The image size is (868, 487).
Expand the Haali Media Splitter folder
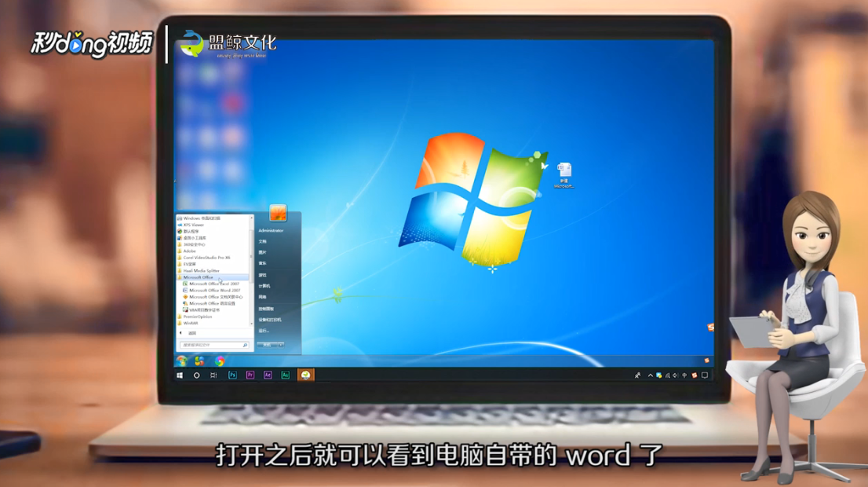point(199,271)
